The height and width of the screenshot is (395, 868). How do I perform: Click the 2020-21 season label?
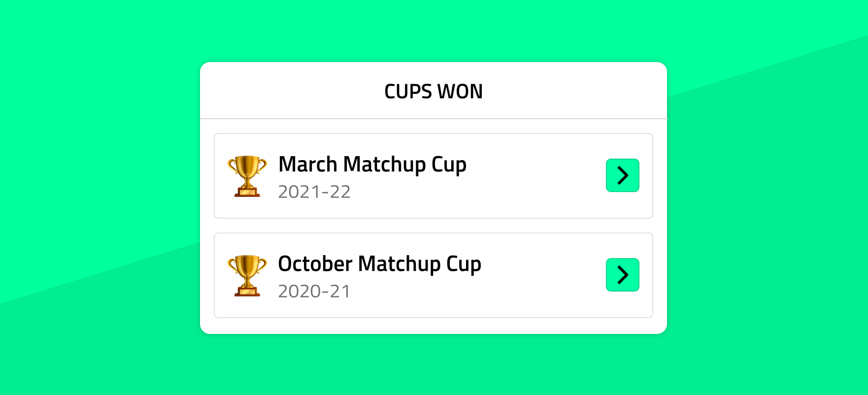pos(314,292)
